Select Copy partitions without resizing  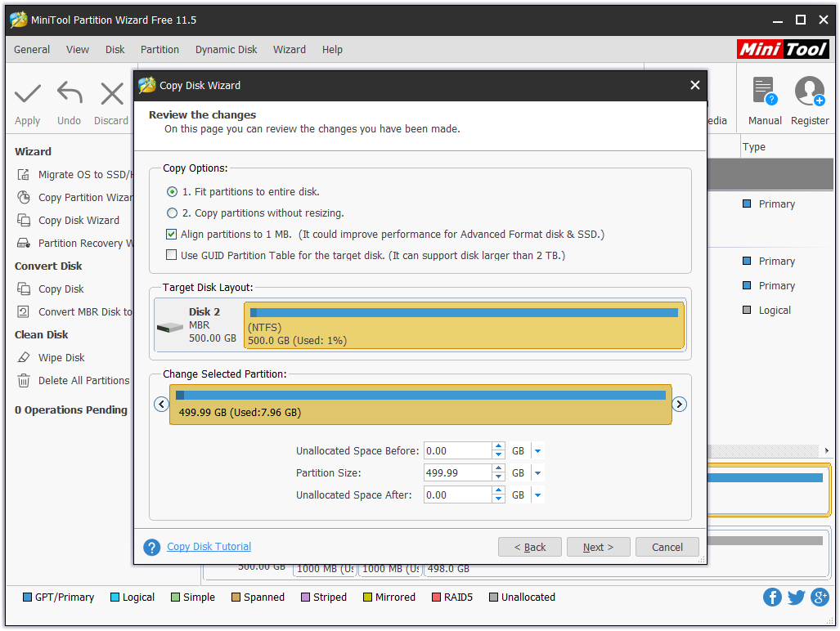click(172, 213)
